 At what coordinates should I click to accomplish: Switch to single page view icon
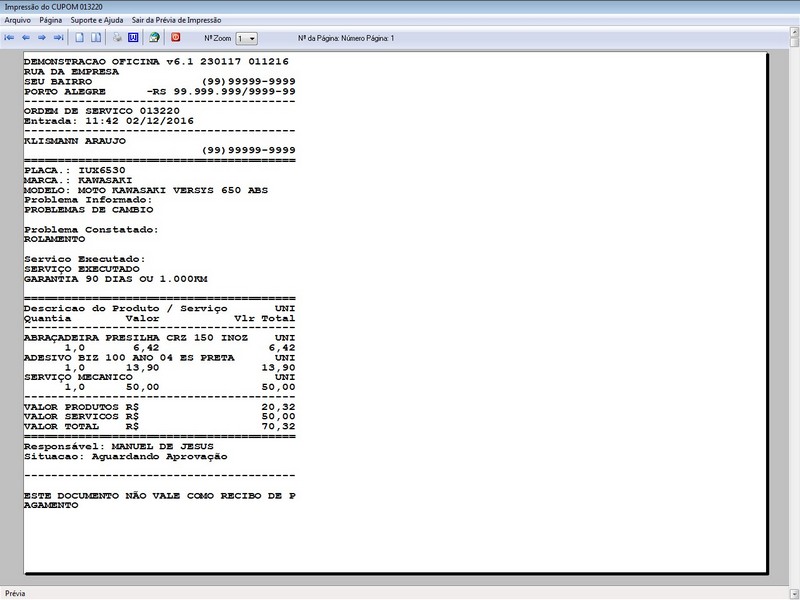80,38
